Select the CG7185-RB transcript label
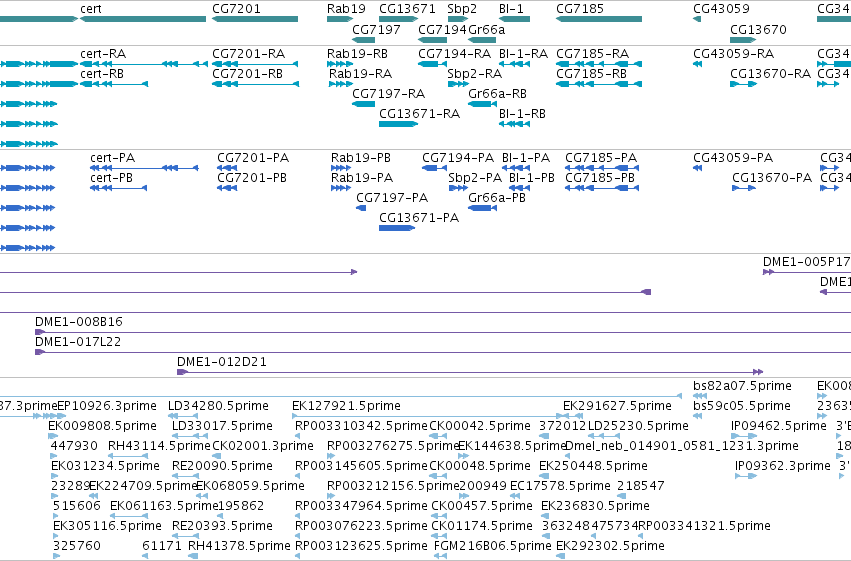851x561 pixels. click(592, 74)
